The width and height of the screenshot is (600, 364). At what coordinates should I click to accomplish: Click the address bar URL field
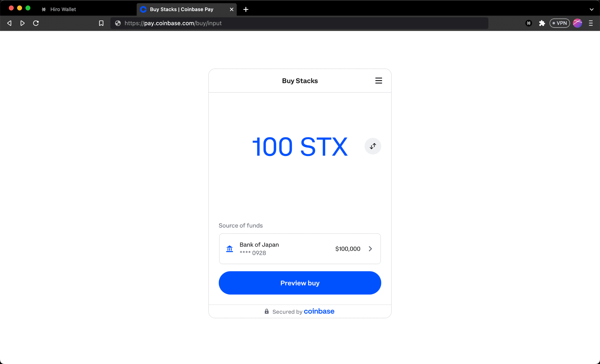tap(205, 23)
